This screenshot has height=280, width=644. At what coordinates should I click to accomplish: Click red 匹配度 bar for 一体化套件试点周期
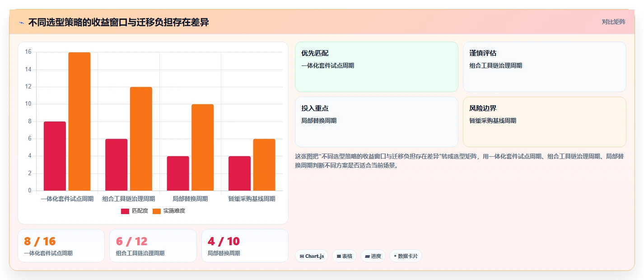pyautogui.click(x=55, y=156)
